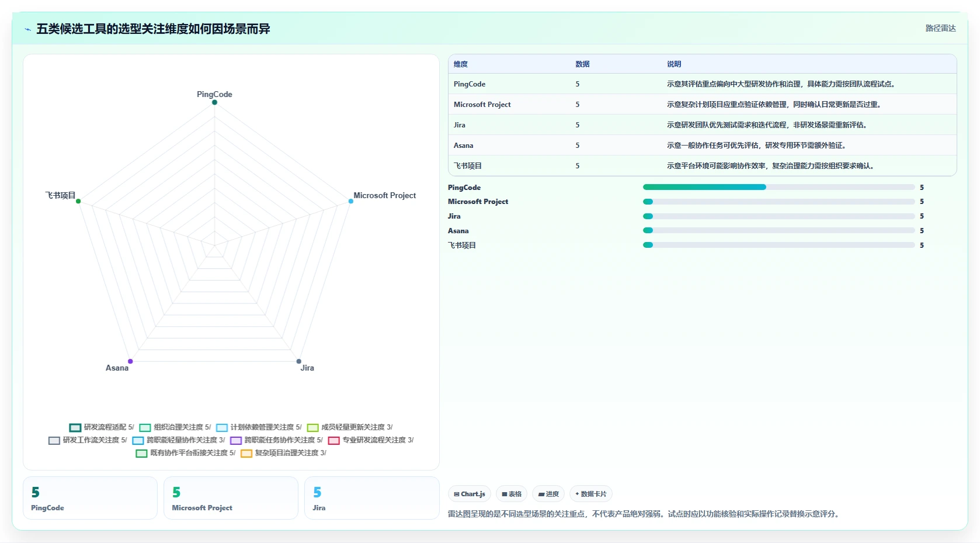
Task: Select the Chart.js chip
Action: pyautogui.click(x=470, y=494)
